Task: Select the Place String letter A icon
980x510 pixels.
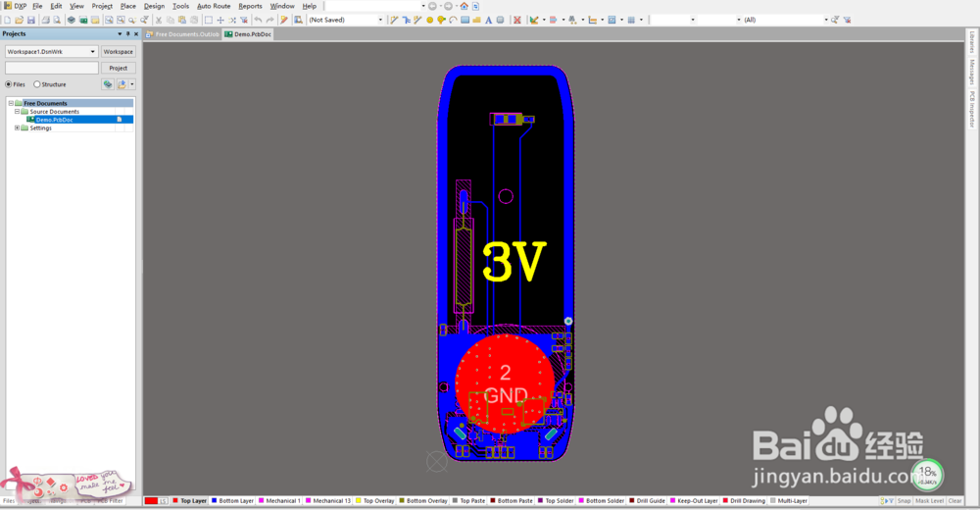Action: [489, 20]
